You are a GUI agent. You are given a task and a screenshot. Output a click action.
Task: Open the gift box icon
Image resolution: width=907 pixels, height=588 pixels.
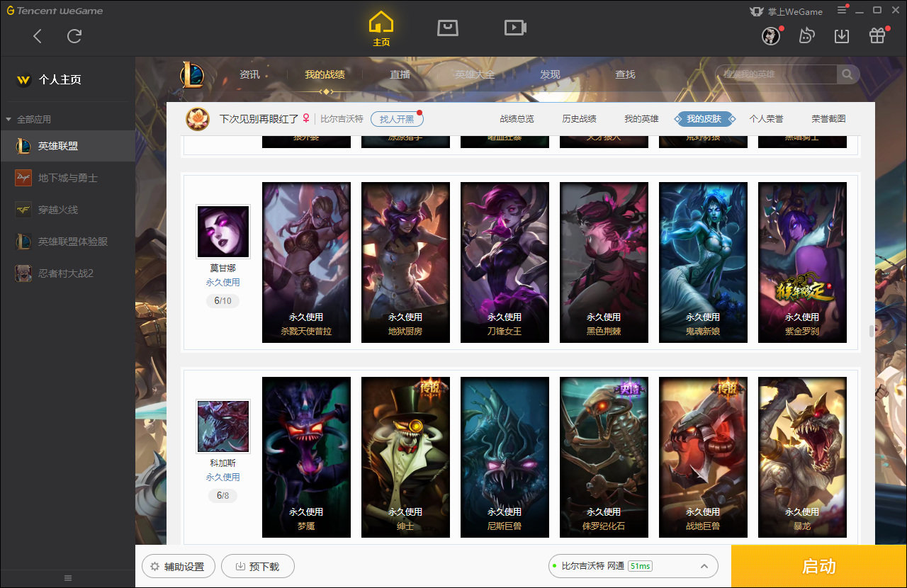(x=877, y=36)
